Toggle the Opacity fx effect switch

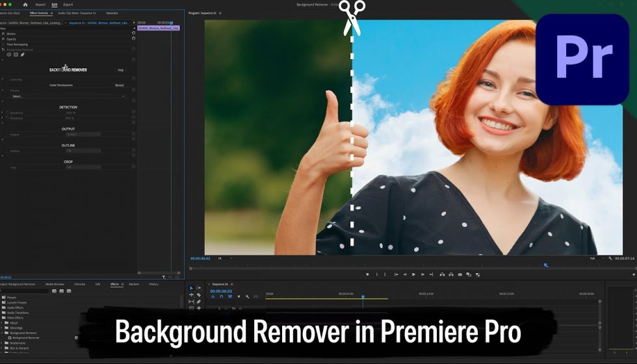pyautogui.click(x=3, y=38)
